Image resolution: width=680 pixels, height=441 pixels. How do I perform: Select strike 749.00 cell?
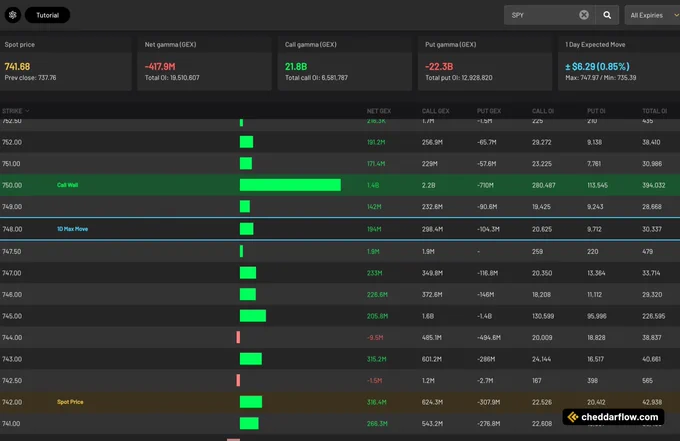coord(12,207)
